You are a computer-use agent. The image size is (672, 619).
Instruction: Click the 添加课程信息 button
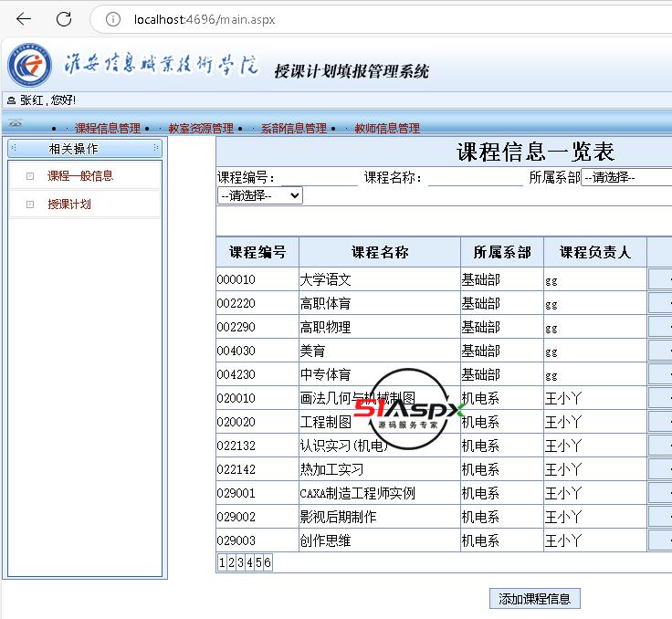click(535, 599)
